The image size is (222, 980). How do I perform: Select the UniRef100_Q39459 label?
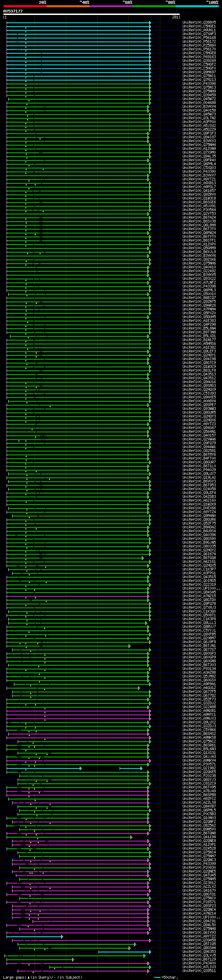click(199, 95)
